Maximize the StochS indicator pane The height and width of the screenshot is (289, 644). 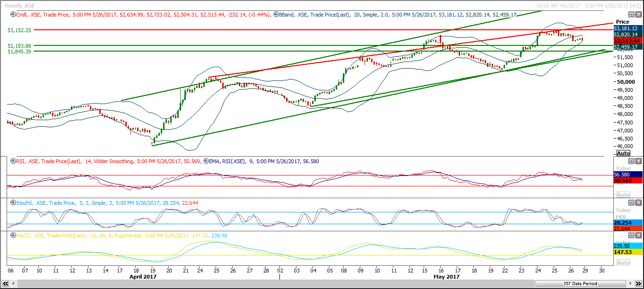point(631,203)
